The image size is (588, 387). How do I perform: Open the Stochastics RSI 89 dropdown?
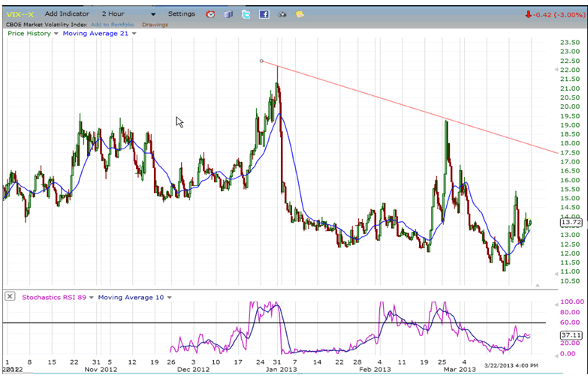[92, 297]
